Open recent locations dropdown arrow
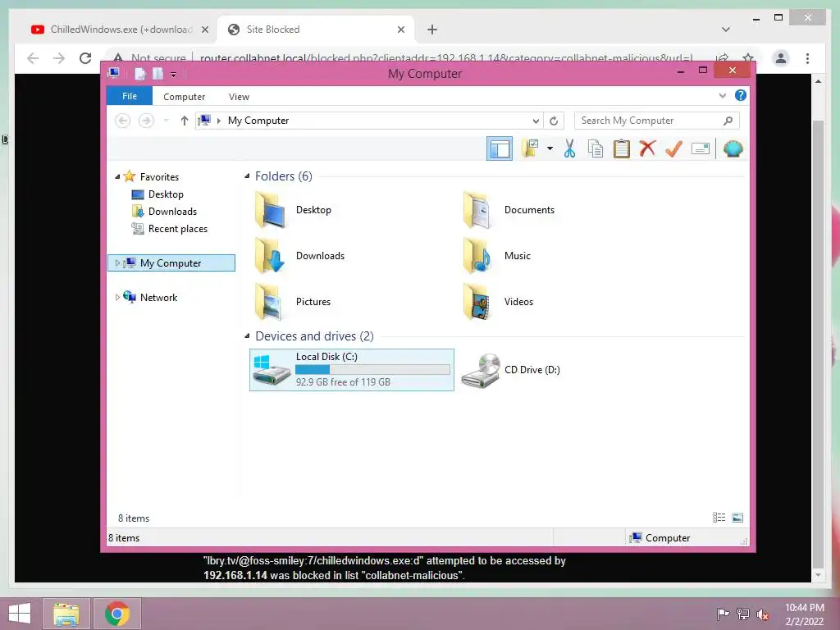This screenshot has height=630, width=840. click(166, 121)
